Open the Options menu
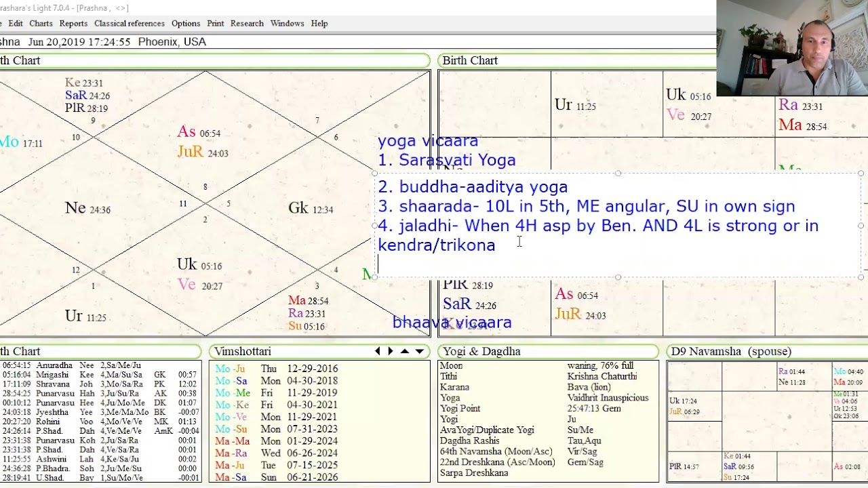Screen dimensions: 868x488 [x=186, y=23]
